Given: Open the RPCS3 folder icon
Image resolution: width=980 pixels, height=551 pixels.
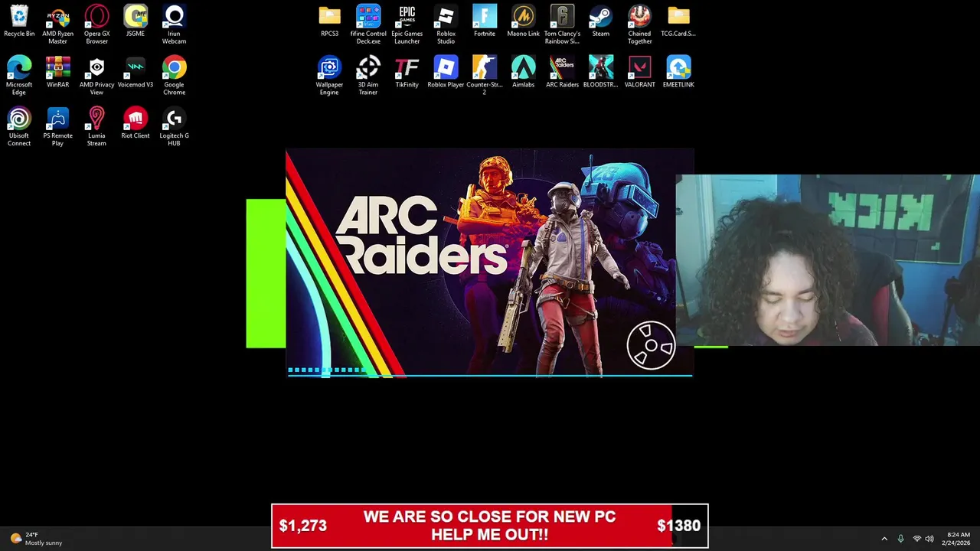Looking at the screenshot, I should [x=329, y=21].
